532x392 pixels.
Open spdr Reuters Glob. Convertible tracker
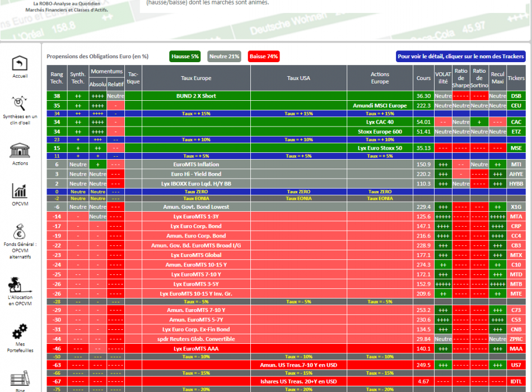tap(196, 339)
